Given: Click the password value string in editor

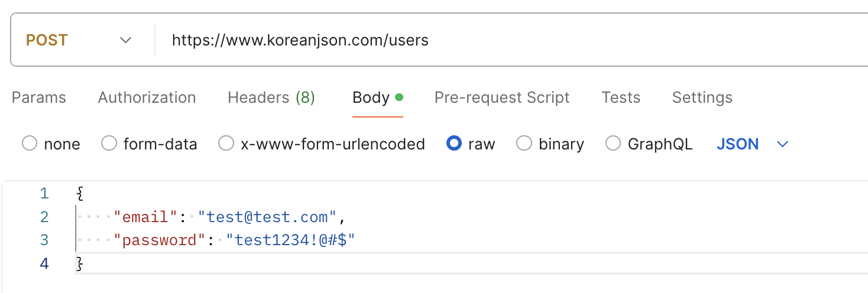Looking at the screenshot, I should (x=290, y=240).
